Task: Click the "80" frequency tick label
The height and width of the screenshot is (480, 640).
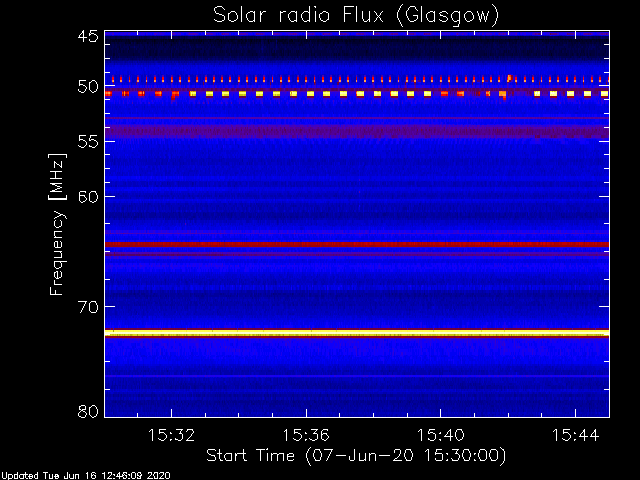Action: click(x=88, y=411)
